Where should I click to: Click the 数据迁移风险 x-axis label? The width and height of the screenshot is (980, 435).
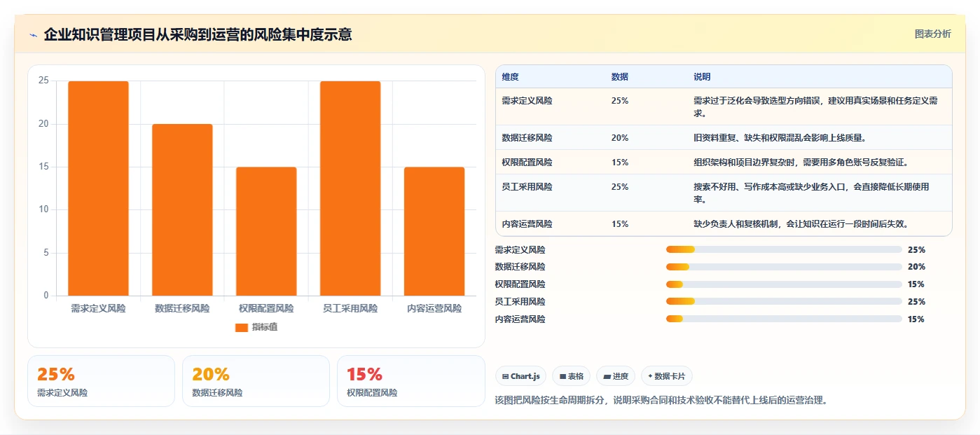pos(182,308)
